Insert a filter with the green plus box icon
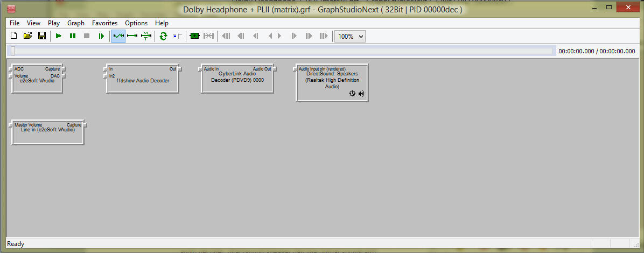Screen dimensions: 644x253 tap(194, 36)
